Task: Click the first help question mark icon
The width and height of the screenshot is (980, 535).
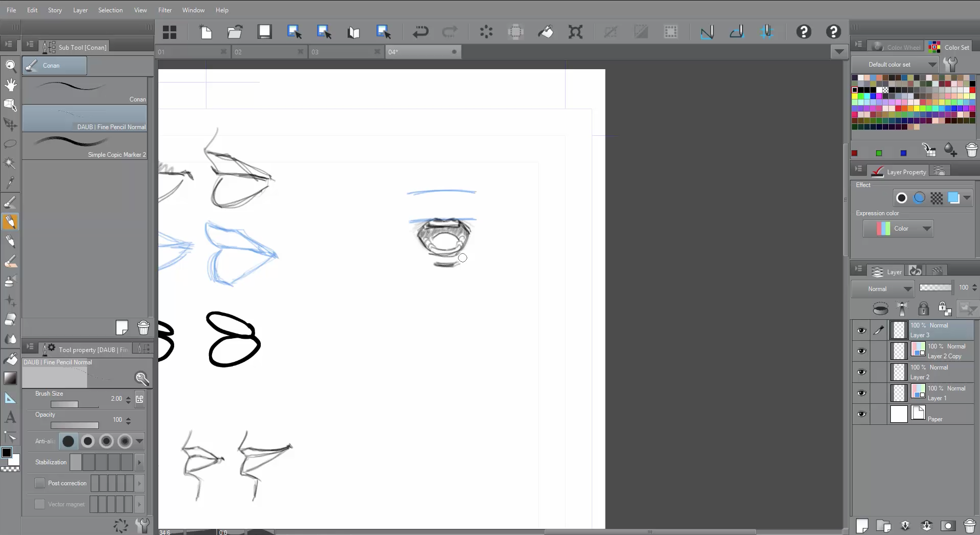Action: [804, 32]
